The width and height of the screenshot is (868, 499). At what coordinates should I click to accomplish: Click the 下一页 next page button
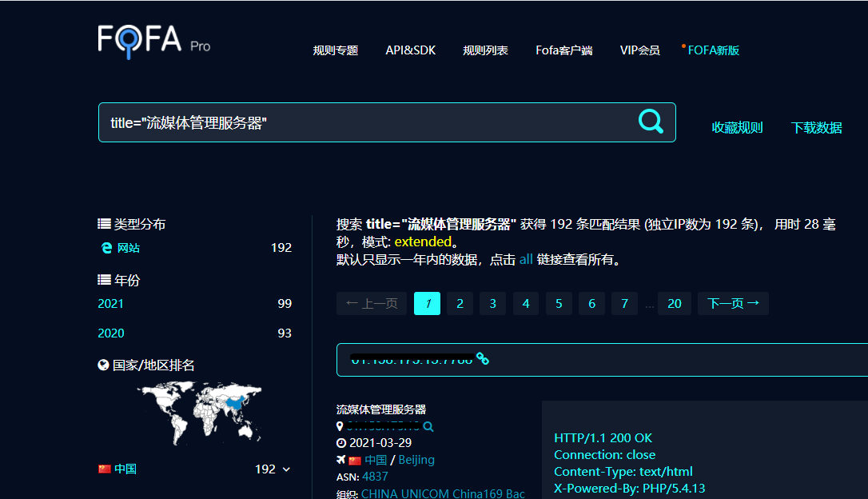[x=733, y=304]
